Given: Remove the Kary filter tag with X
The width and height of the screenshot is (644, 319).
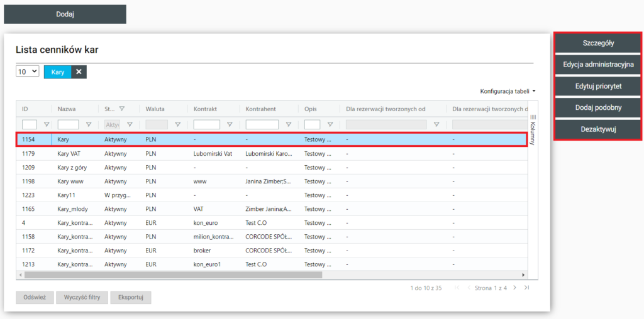Looking at the screenshot, I should pyautogui.click(x=79, y=72).
